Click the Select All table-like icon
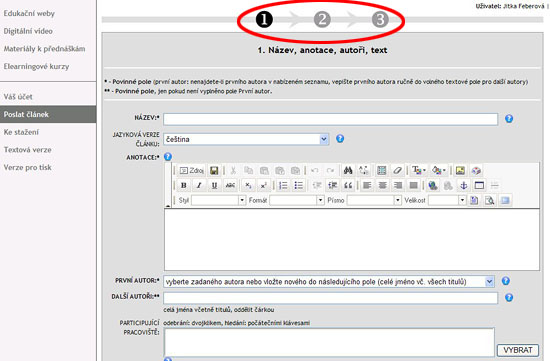550x361 pixels. (382, 171)
